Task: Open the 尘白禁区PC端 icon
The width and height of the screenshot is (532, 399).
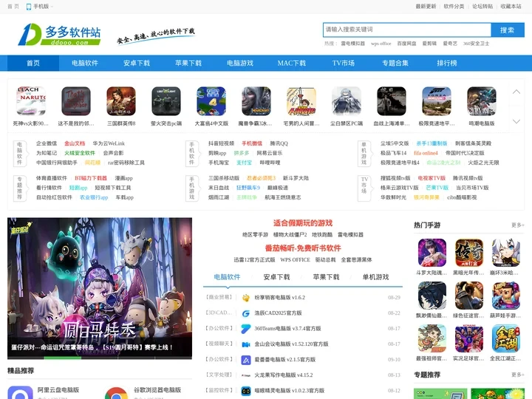Action: click(347, 101)
